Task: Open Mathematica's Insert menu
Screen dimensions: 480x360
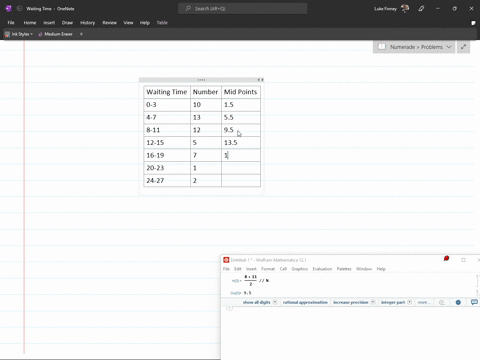Action: (x=251, y=269)
